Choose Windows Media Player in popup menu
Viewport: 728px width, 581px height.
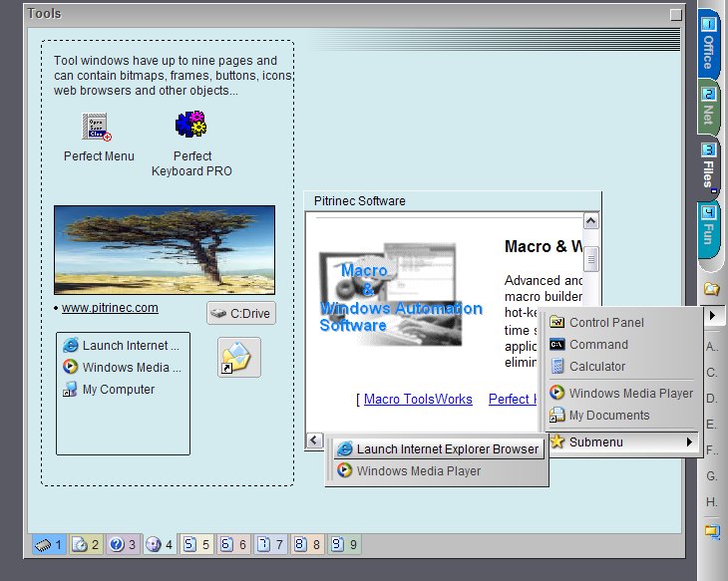pos(620,393)
